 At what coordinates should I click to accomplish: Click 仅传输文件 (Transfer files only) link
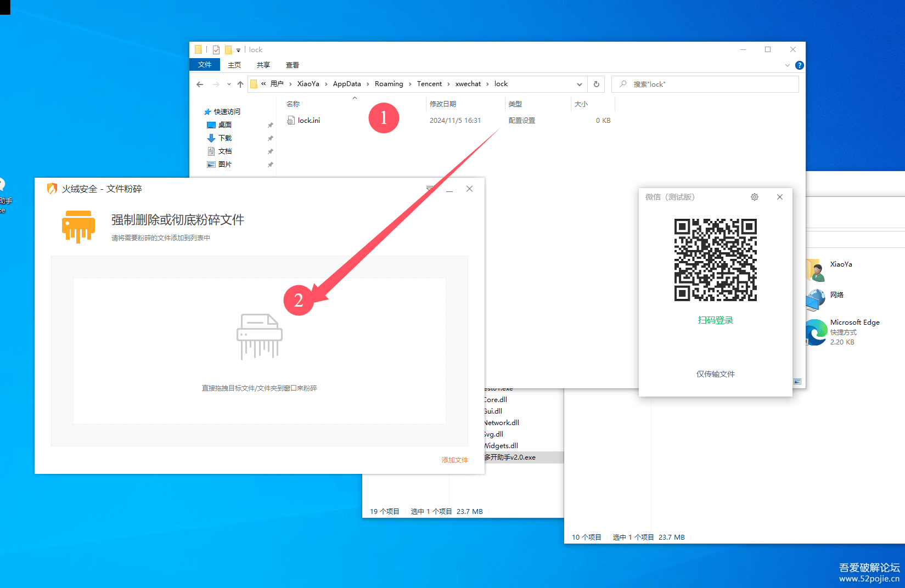[x=716, y=374]
